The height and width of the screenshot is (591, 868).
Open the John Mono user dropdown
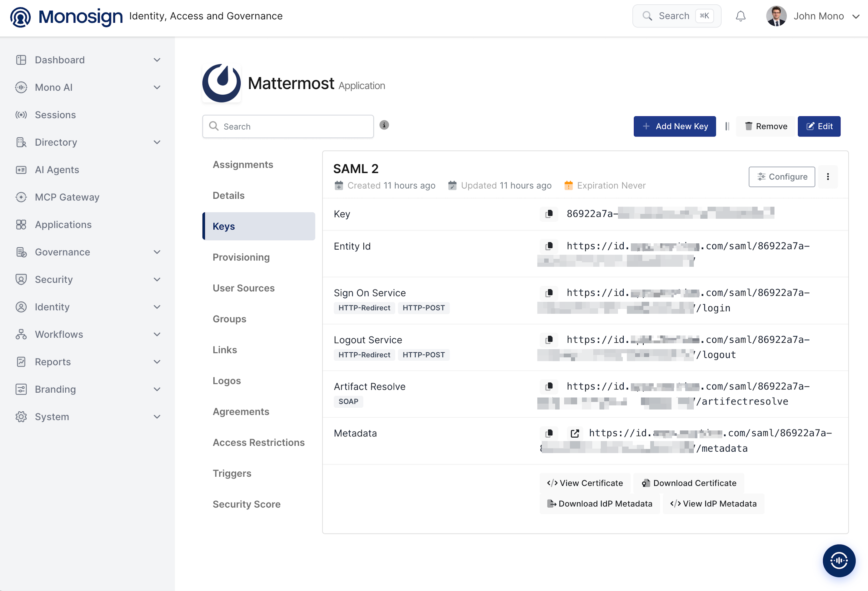[x=813, y=16]
